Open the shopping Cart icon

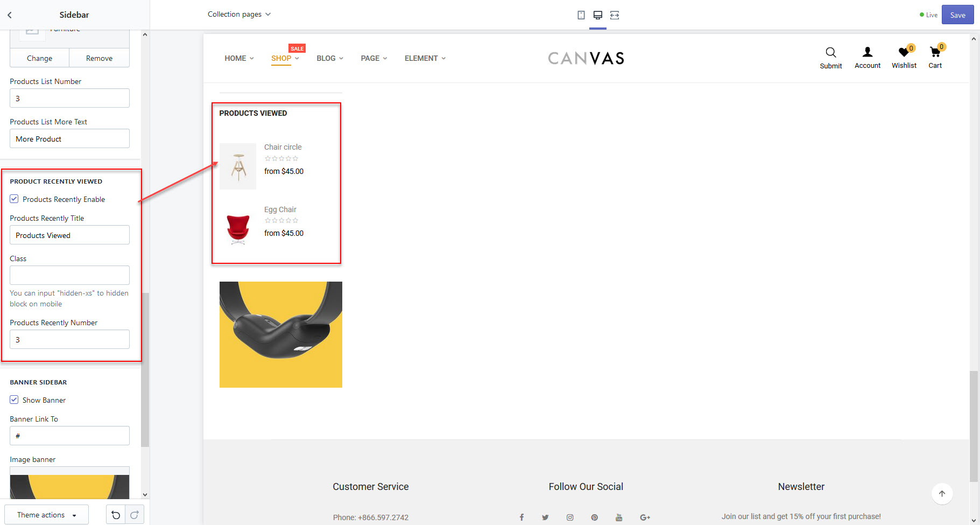tap(935, 52)
